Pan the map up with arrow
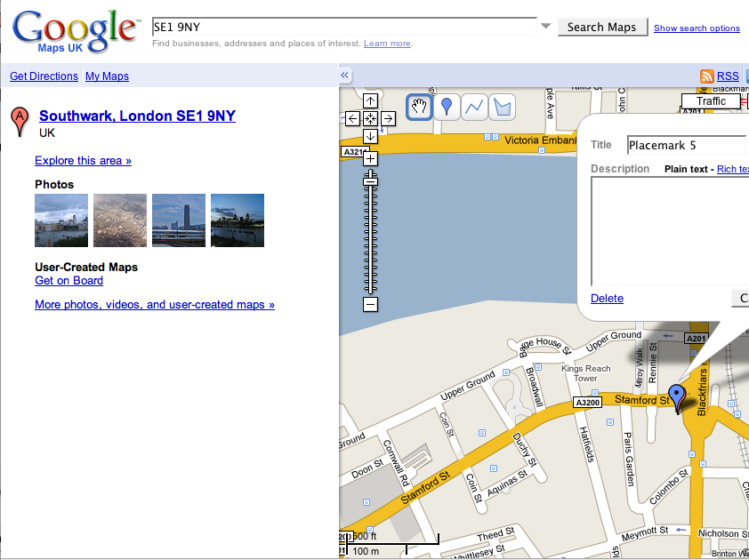Screen dimensions: 749x560 pyautogui.click(x=371, y=100)
